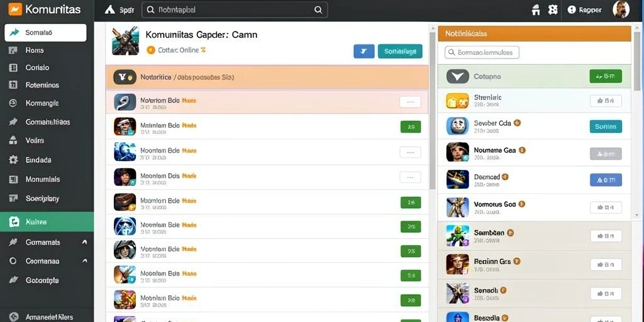The height and width of the screenshot is (322, 644).
Task: Click the teal Somiaríage button
Action: (x=400, y=52)
